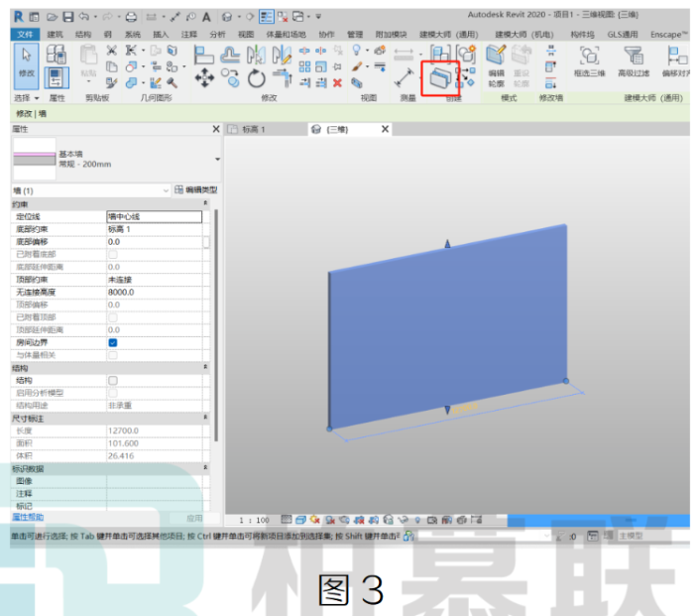Close the Properties (属性) palette
Viewport: 696px width, 616px height.
pos(216,129)
